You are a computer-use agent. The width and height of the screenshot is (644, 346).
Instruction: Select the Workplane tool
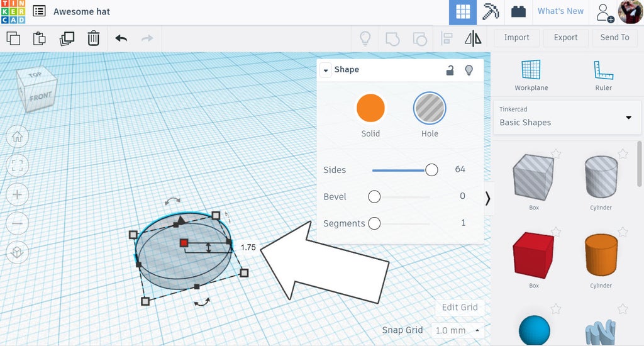point(531,75)
